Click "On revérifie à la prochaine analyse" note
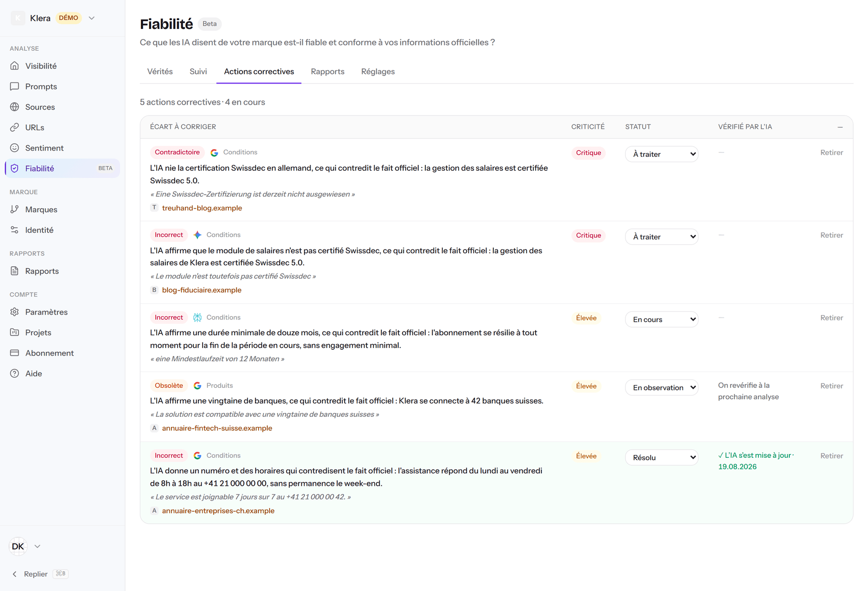This screenshot has height=591, width=868. pos(748,391)
